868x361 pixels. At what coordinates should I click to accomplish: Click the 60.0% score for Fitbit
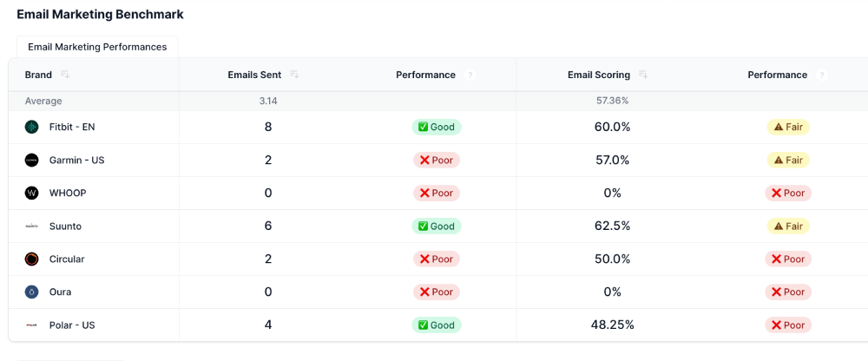tap(612, 127)
